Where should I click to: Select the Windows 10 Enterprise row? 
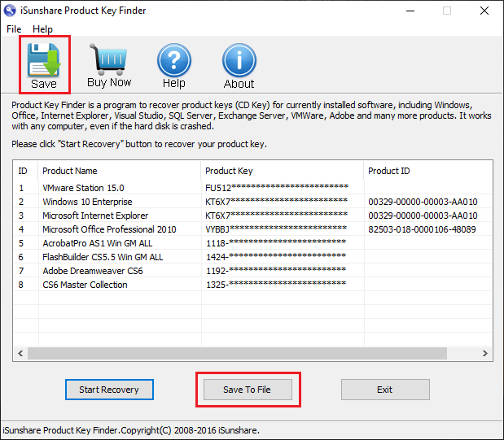coord(253,202)
